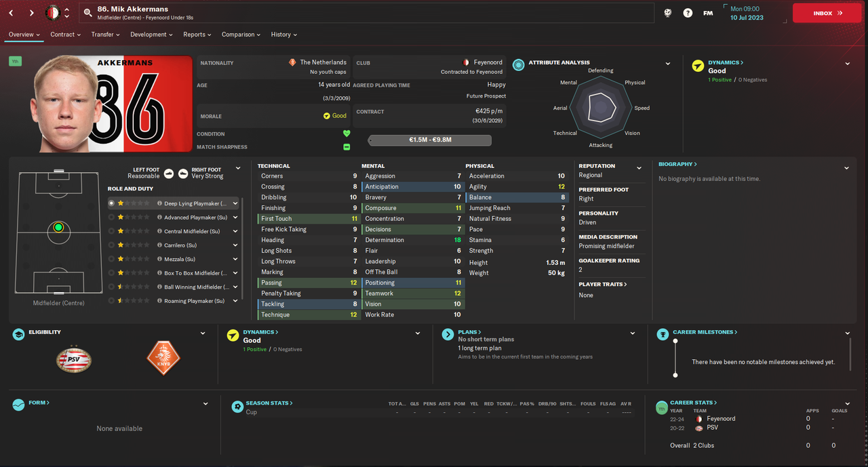Open the Contract tab menu
The width and height of the screenshot is (868, 467).
[x=66, y=35]
